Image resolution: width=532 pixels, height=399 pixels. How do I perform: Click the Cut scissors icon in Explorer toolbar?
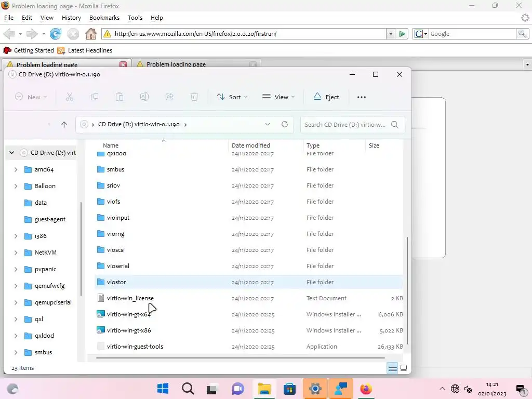click(x=69, y=97)
